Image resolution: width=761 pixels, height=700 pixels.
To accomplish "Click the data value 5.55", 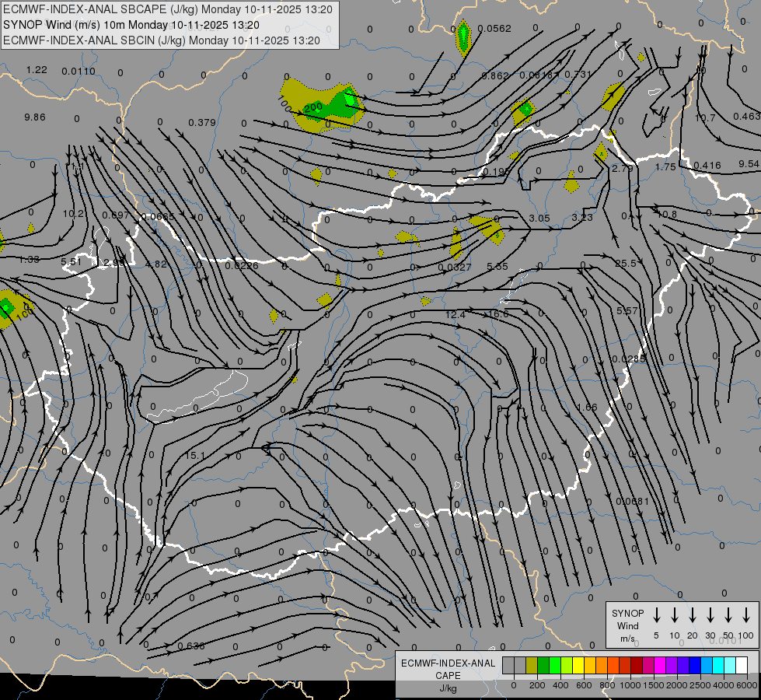I will pyautogui.click(x=497, y=266).
